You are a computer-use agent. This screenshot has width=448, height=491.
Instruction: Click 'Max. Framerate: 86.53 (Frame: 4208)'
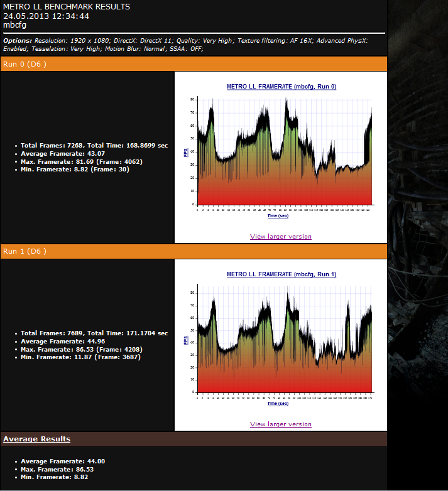[x=82, y=350]
